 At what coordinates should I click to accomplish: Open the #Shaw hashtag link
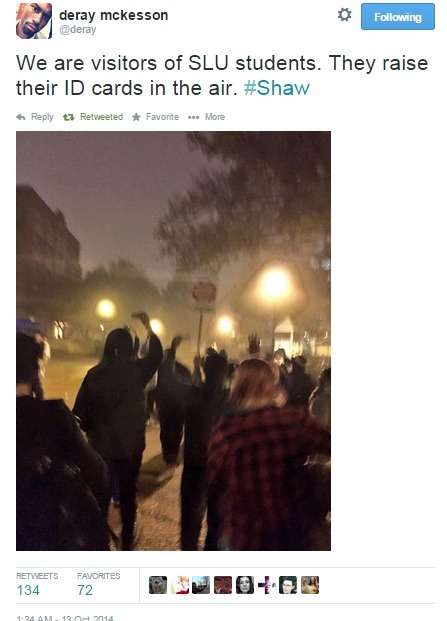(277, 88)
